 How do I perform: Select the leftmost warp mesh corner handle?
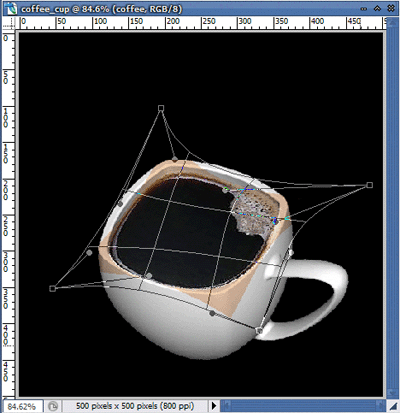tap(52, 288)
